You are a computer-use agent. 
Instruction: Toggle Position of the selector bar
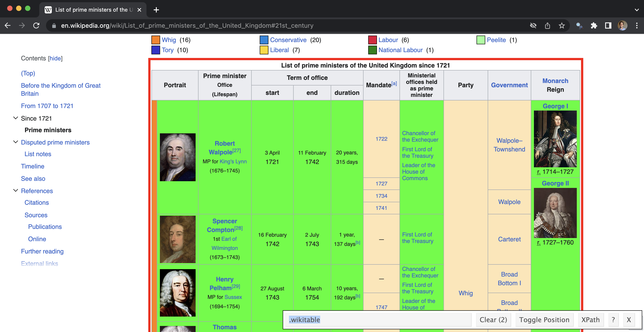pos(544,320)
